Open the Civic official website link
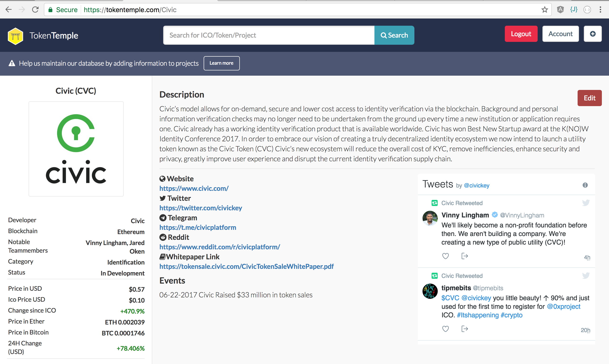Screen dimensions: 609x364 tap(194, 188)
